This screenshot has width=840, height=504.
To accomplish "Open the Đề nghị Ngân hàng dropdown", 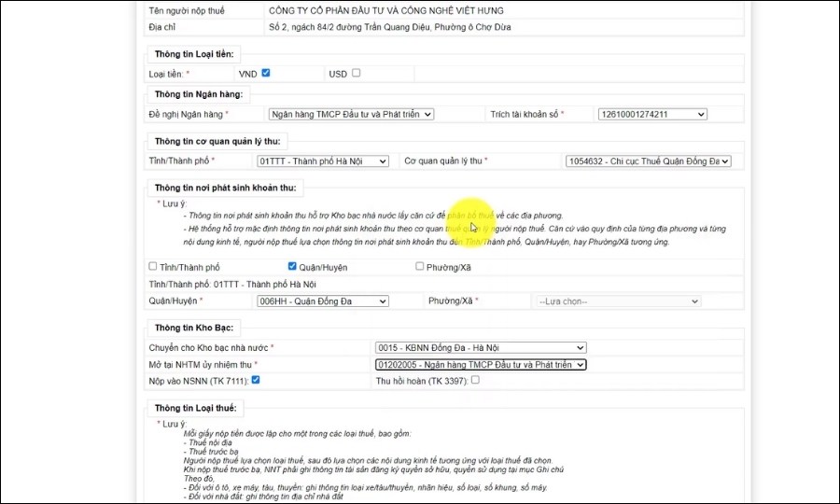I will click(350, 114).
